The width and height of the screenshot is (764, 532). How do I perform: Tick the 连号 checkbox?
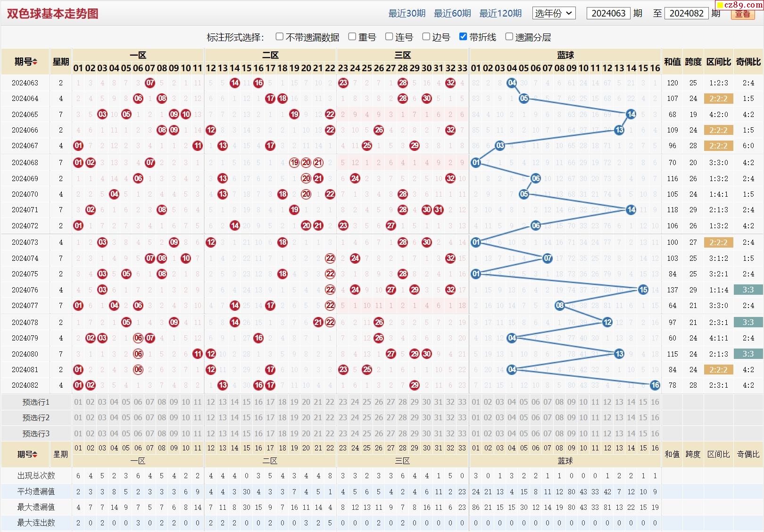389,37
